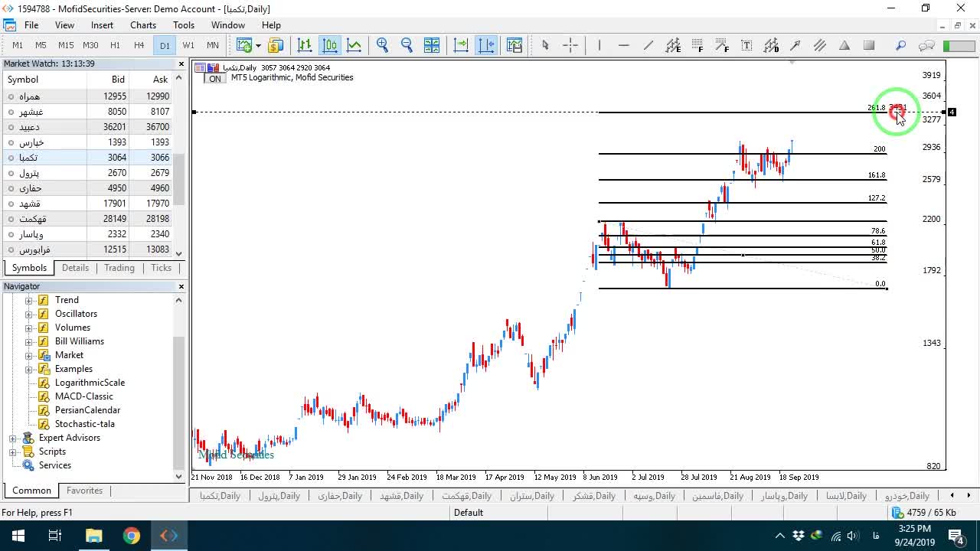This screenshot has width=980, height=551.
Task: Open File Explorer from the taskbar
Action: 93,536
